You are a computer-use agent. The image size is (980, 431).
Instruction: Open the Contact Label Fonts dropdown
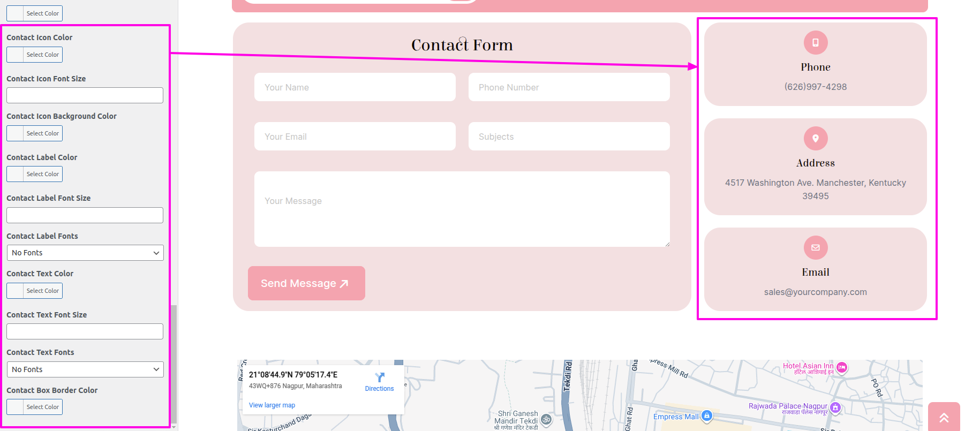(85, 253)
